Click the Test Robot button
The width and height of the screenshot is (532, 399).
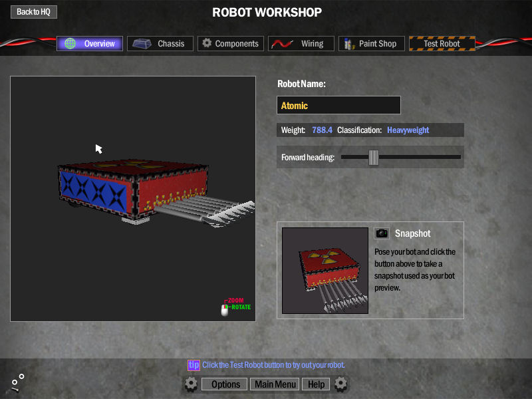(x=442, y=43)
